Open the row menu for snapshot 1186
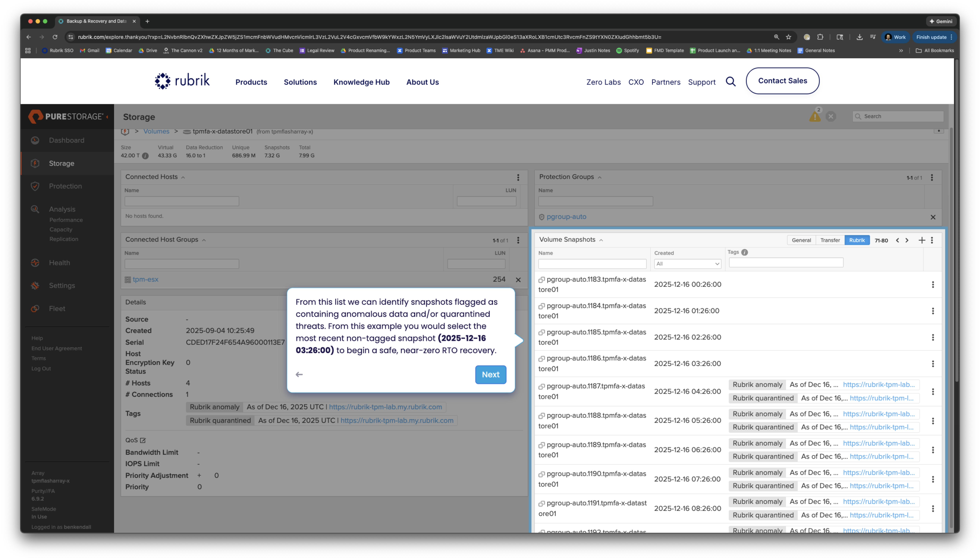 pos(933,363)
